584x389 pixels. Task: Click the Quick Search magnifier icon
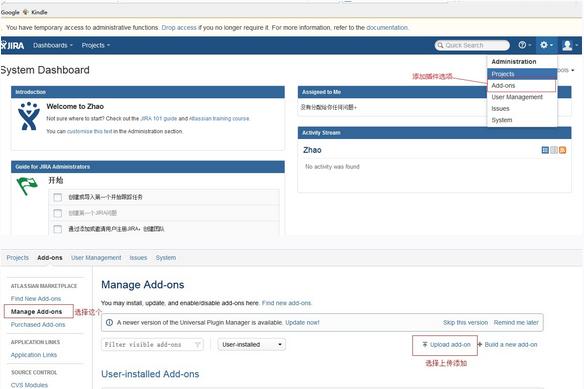tap(440, 45)
